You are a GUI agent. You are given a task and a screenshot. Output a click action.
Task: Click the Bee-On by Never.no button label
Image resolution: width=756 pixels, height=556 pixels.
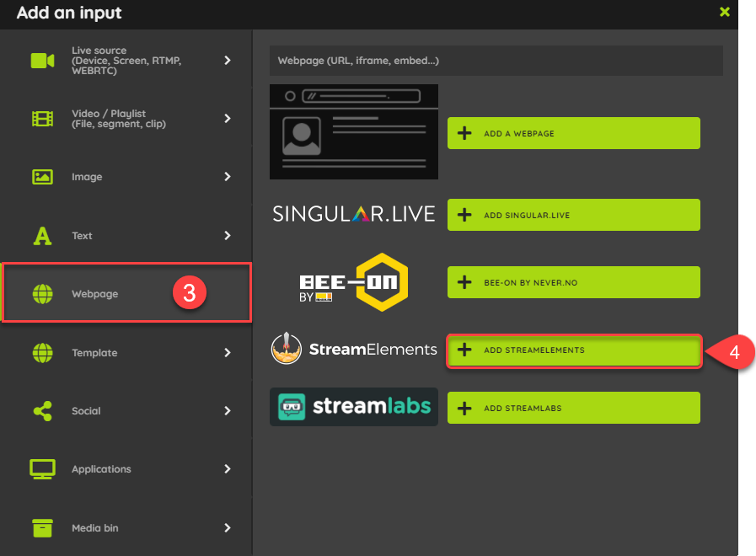531,283
